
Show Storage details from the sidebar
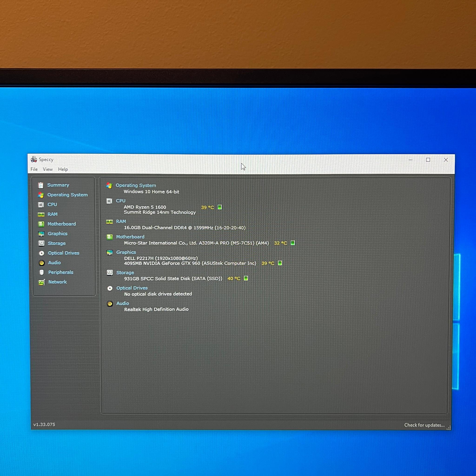[57, 243]
